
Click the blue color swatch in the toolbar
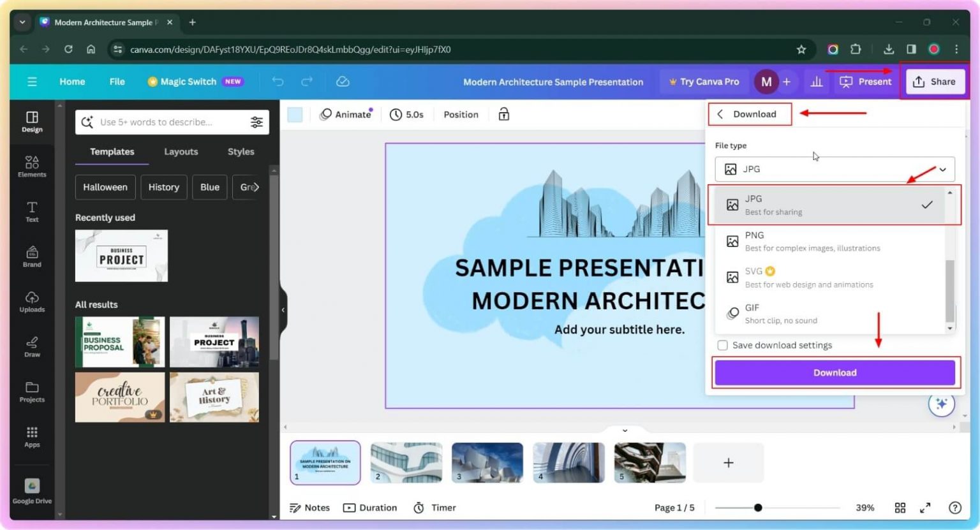coord(295,114)
